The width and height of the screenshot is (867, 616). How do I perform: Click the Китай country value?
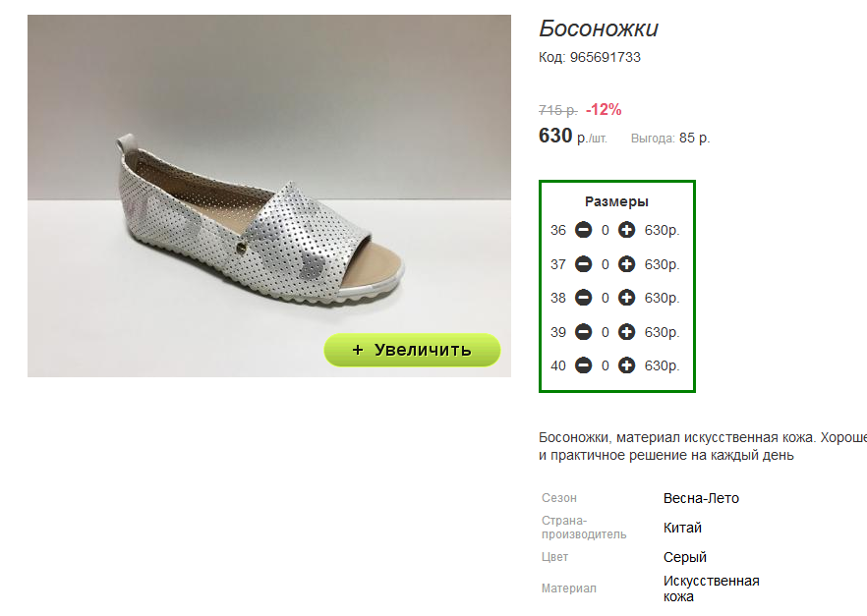(x=682, y=529)
